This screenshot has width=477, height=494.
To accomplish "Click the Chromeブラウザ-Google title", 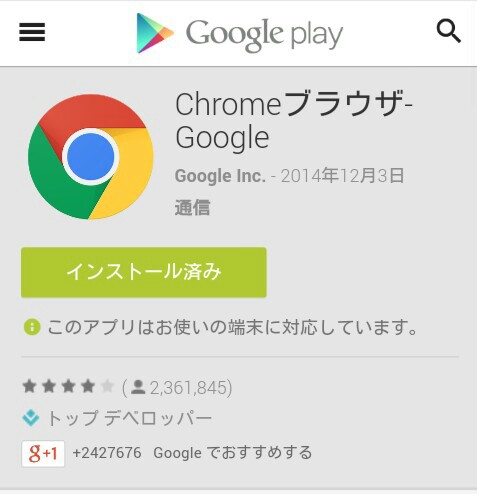I will 294,121.
